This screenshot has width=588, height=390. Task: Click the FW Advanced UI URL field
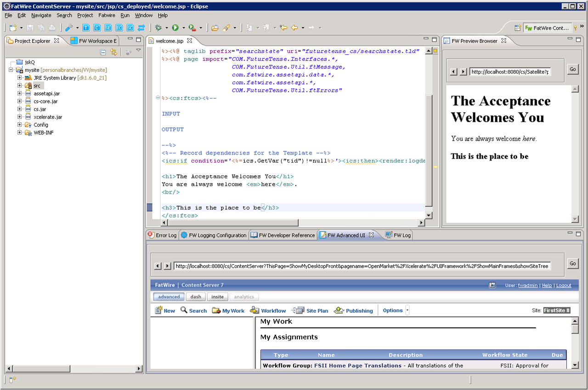pyautogui.click(x=362, y=266)
